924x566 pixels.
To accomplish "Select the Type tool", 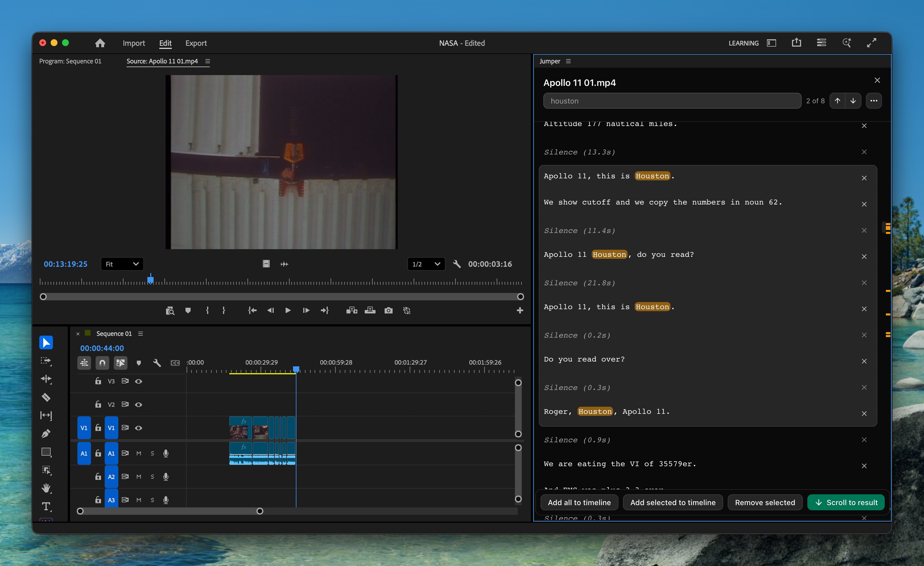I will click(46, 507).
